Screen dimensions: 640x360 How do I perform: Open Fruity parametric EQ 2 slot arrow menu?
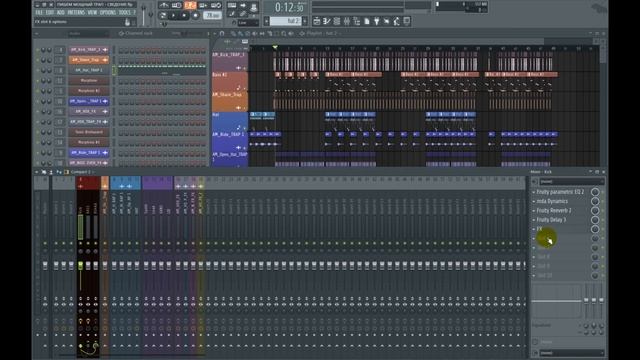tap(533, 192)
